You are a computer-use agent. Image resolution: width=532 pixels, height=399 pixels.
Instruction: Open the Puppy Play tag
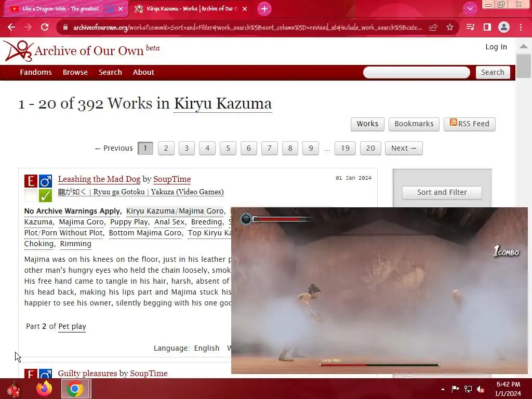point(129,222)
